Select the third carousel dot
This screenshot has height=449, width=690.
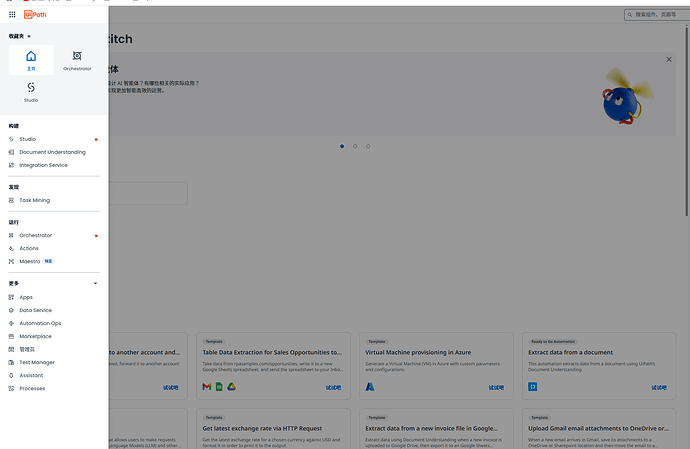[368, 146]
